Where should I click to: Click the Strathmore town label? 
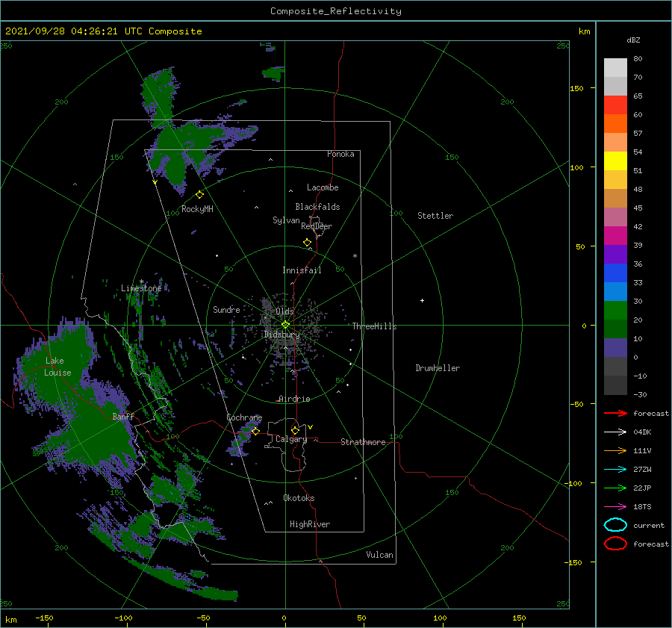point(363,442)
